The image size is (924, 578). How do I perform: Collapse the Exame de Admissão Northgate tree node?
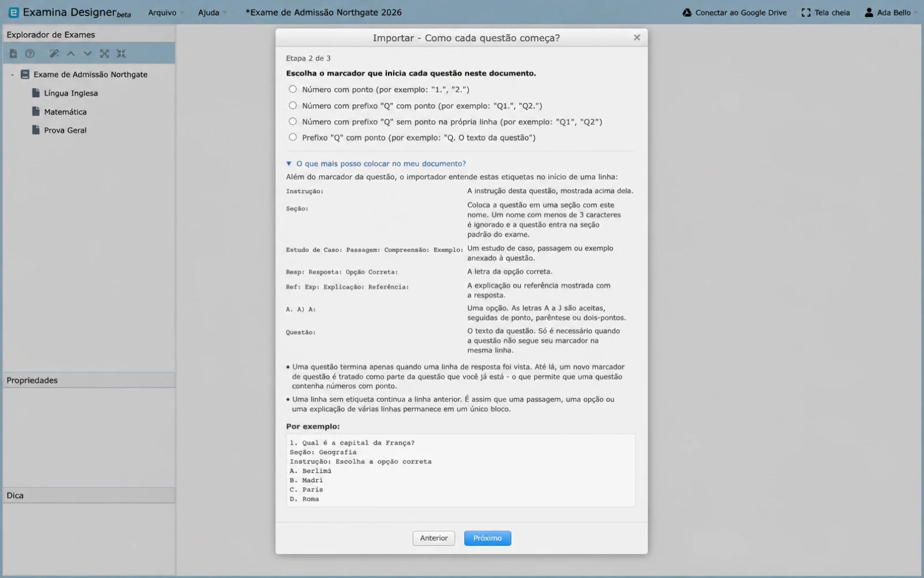click(x=12, y=75)
